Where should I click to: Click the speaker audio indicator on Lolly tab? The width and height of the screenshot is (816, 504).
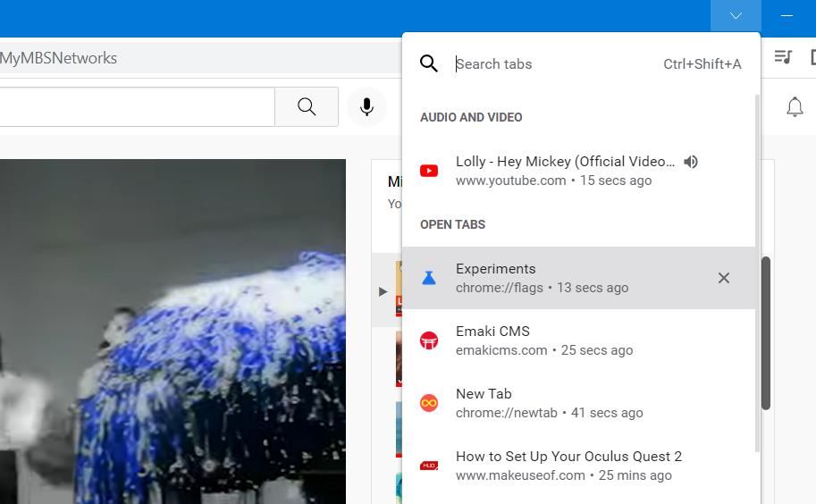click(x=691, y=162)
